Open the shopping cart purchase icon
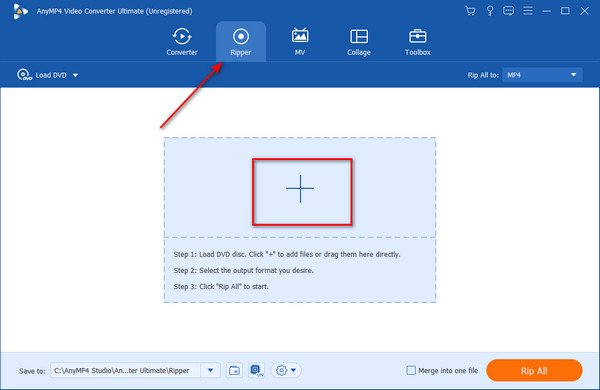 (x=470, y=11)
